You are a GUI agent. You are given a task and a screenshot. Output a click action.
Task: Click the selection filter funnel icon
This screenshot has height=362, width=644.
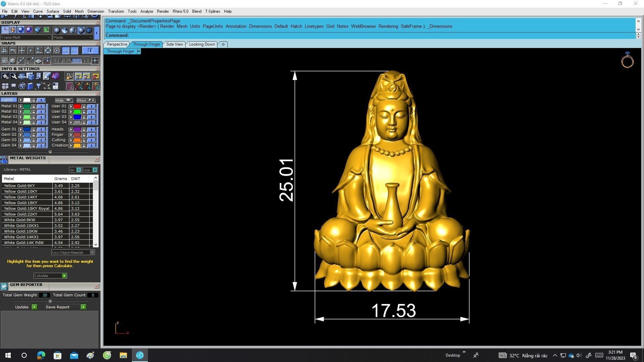39,86
